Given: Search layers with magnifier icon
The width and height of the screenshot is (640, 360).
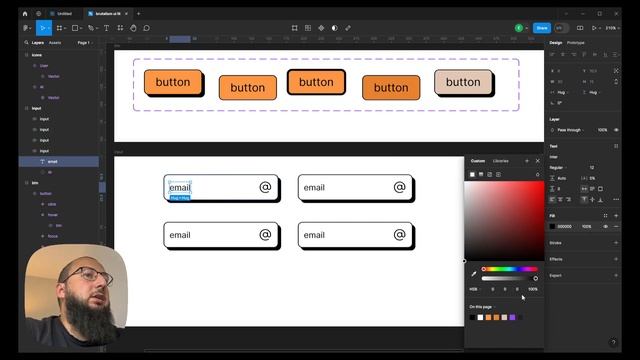Looking at the screenshot, I should click(x=27, y=42).
